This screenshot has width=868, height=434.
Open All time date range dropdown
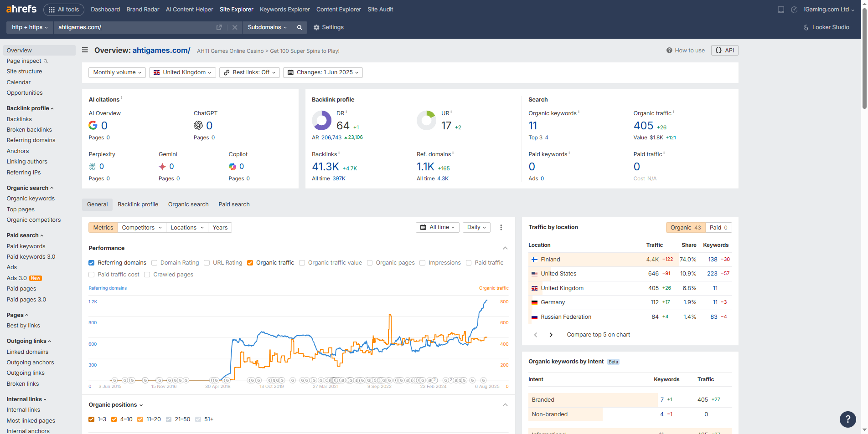(438, 227)
